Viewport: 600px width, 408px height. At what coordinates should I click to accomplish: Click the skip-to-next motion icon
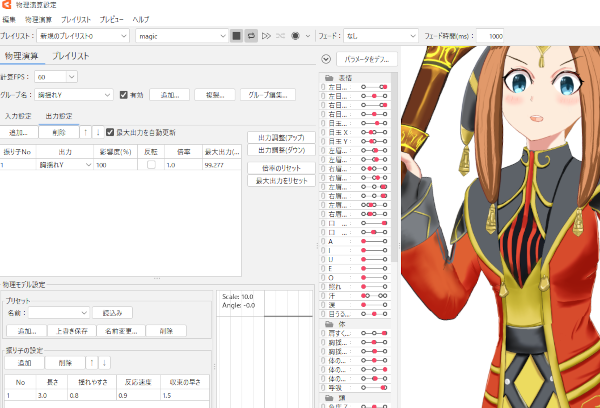click(x=266, y=36)
